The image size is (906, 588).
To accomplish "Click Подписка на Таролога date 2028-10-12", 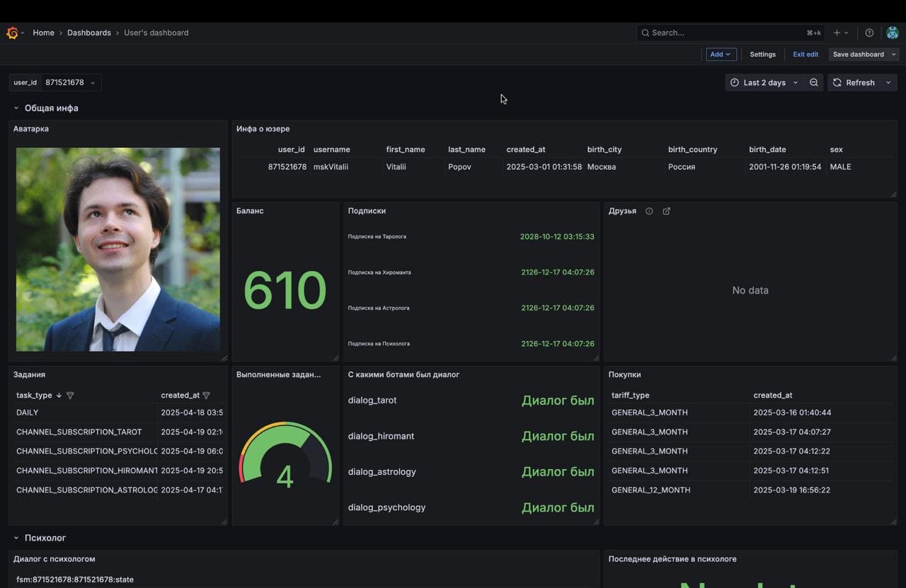I will click(557, 236).
